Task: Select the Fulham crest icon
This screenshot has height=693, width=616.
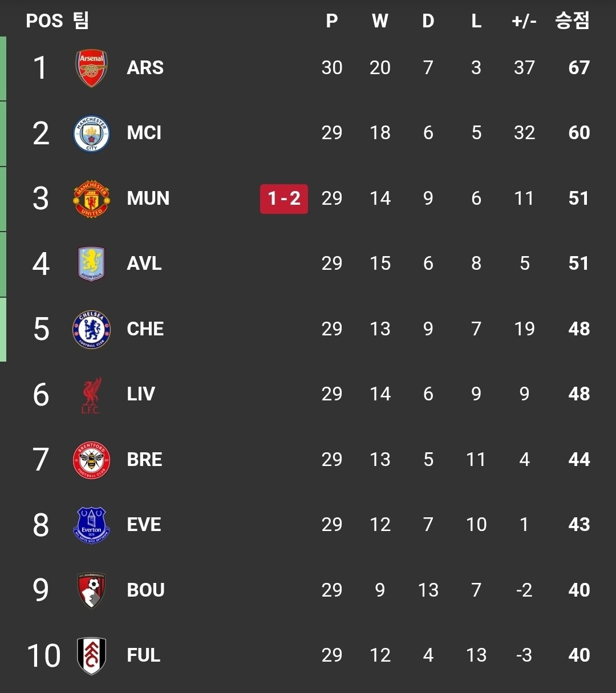Action: coord(91,655)
